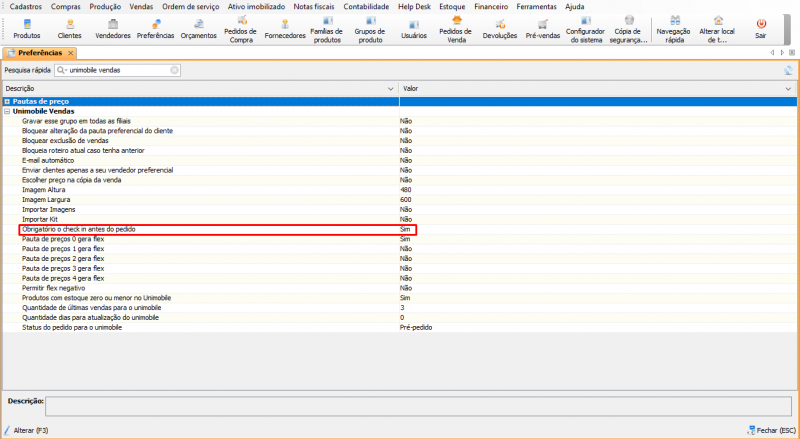The height and width of the screenshot is (439, 800).
Task: Open the Ativo imobilizado menu
Action: (x=256, y=7)
